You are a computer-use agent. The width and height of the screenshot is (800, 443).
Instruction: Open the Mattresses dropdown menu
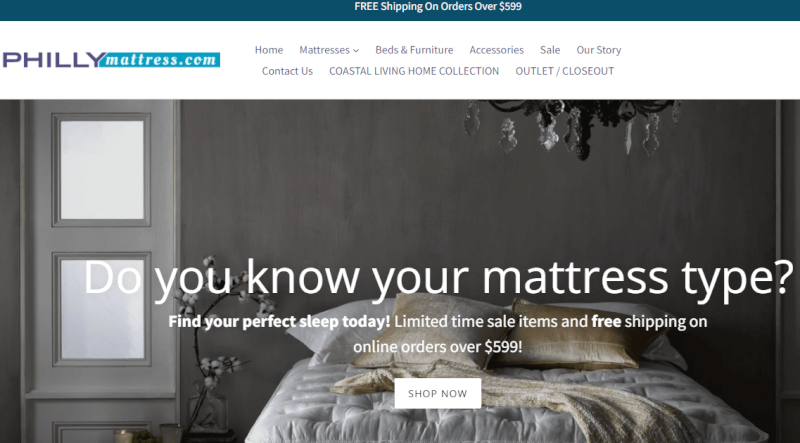329,50
